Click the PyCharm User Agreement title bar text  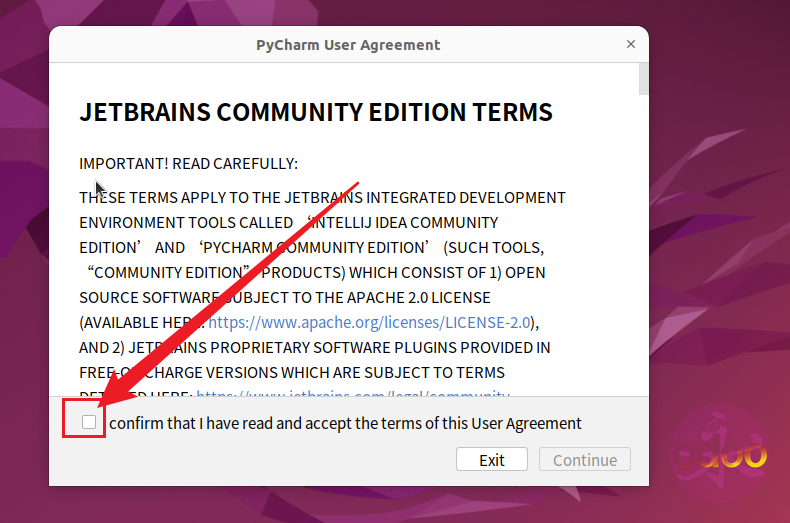coord(348,45)
